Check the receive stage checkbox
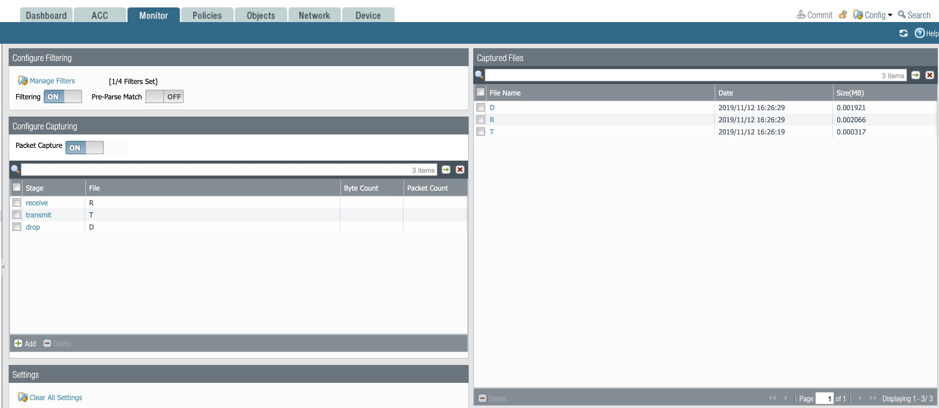Viewport: 939px width, 408px height. (17, 203)
